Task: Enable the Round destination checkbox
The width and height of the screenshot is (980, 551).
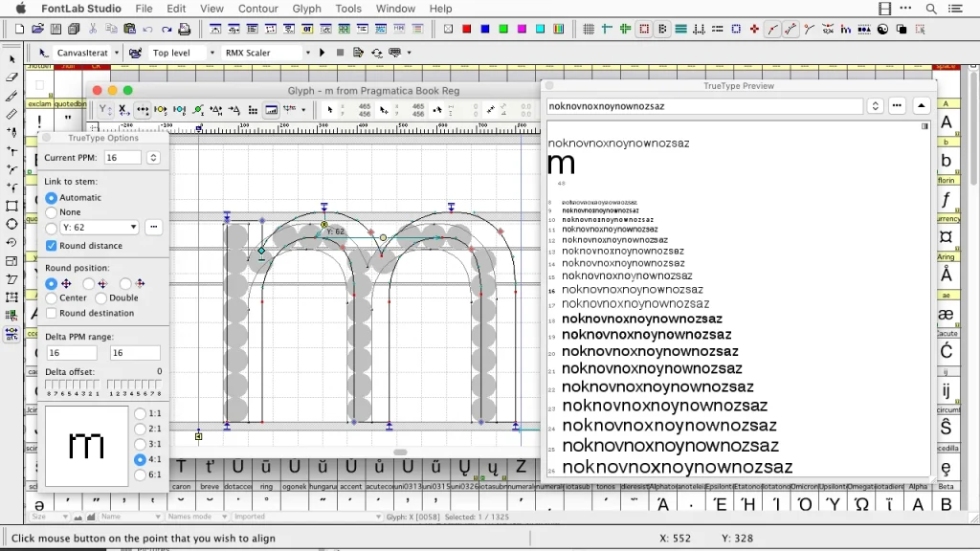Action: click(52, 313)
